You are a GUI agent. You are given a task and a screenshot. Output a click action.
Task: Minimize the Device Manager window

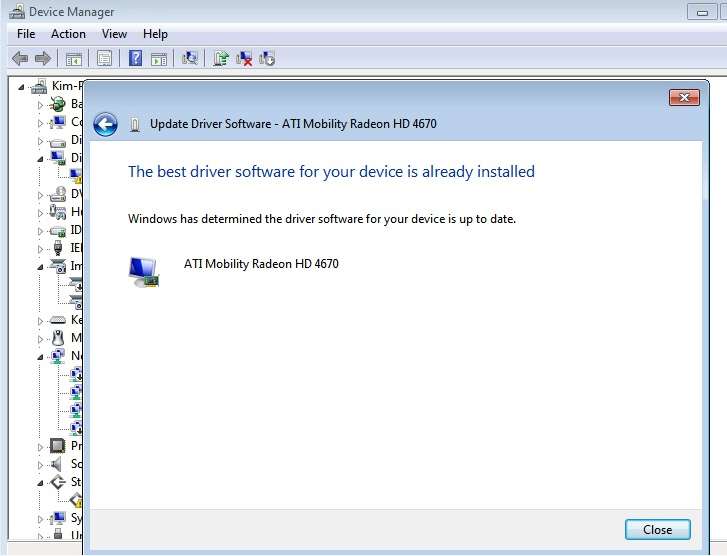pos(702,12)
